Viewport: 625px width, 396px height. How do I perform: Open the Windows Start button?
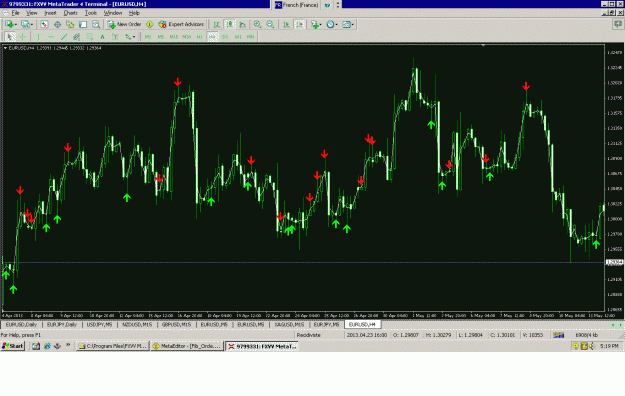13,346
